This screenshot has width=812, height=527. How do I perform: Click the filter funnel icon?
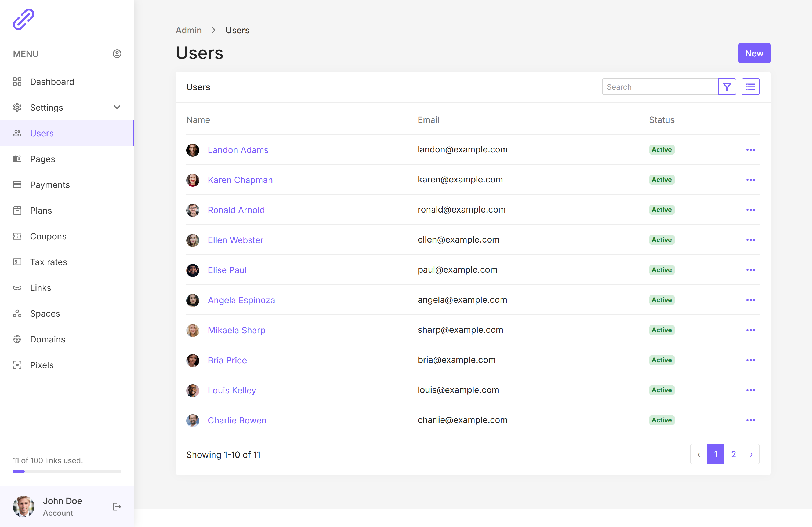coord(727,87)
